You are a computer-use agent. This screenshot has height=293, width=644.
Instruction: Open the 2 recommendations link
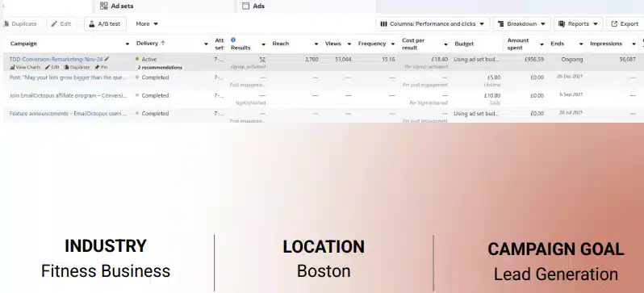[x=160, y=67]
